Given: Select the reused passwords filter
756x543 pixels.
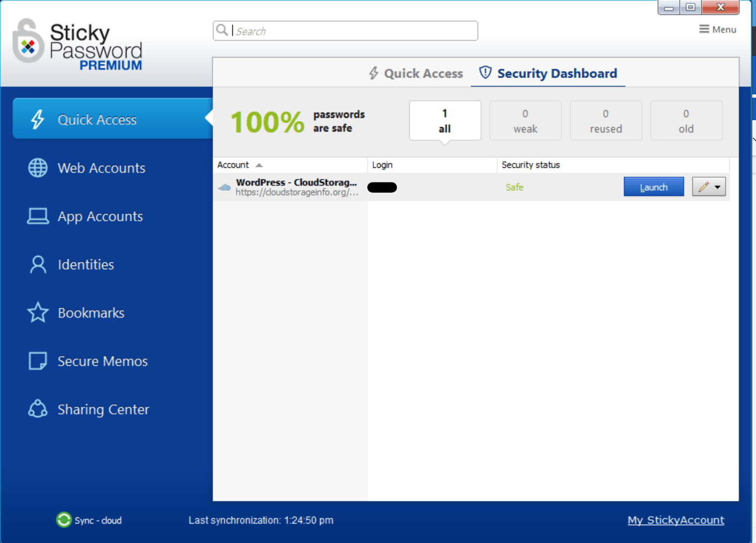Looking at the screenshot, I should point(606,120).
